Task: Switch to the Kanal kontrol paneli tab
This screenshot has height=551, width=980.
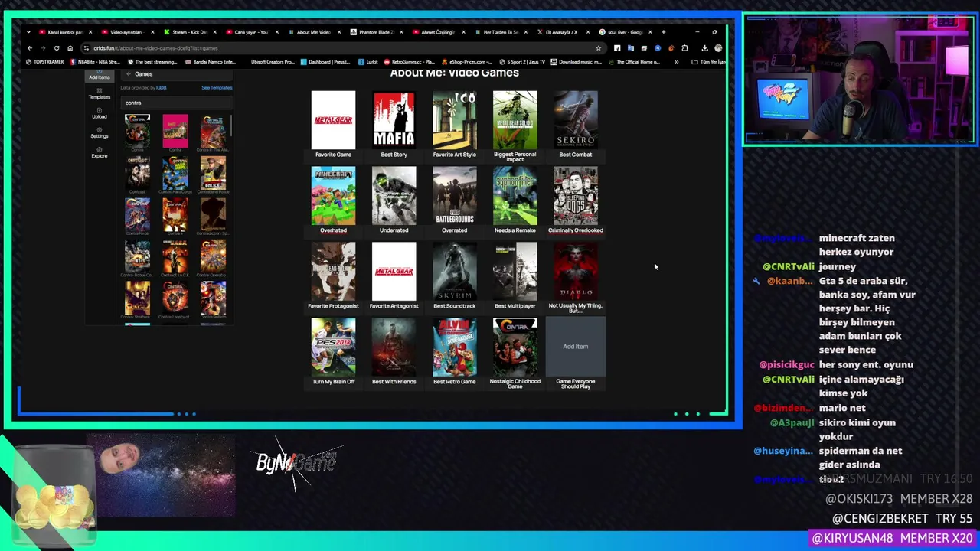Action: pyautogui.click(x=65, y=32)
